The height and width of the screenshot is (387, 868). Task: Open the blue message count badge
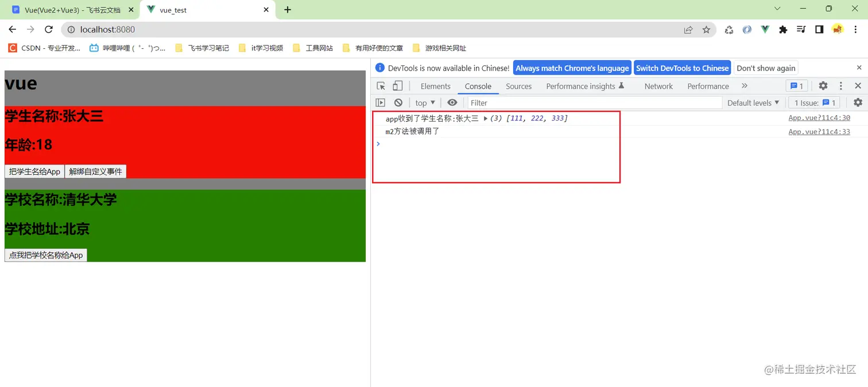point(797,86)
